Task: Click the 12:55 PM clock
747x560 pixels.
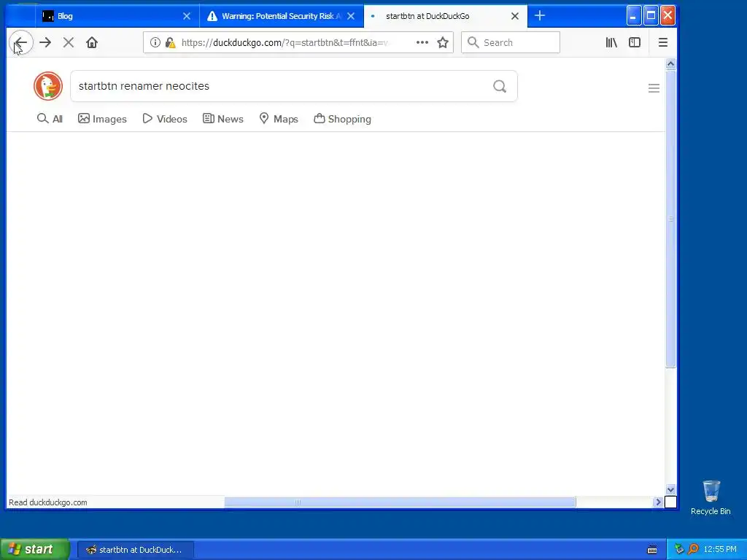Action: tap(720, 550)
